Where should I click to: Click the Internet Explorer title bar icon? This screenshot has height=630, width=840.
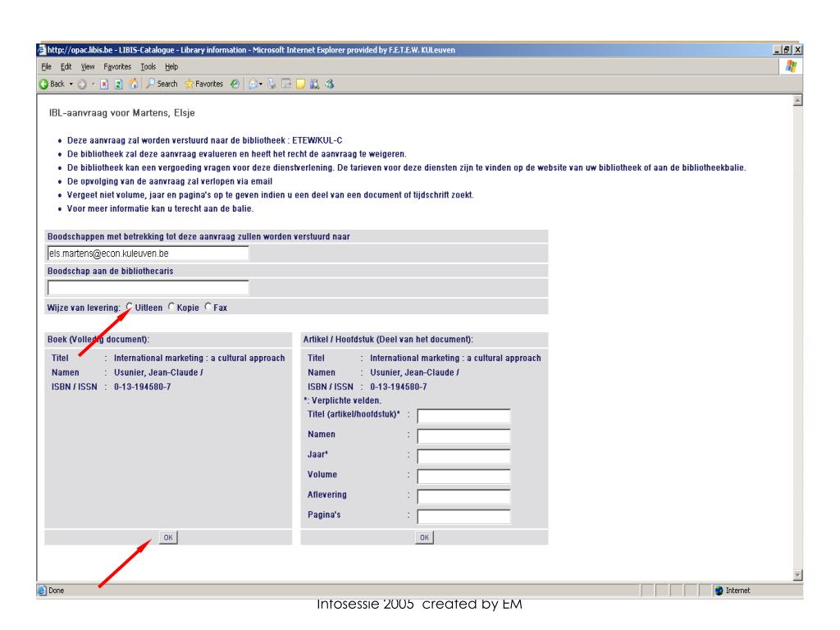pos(42,50)
